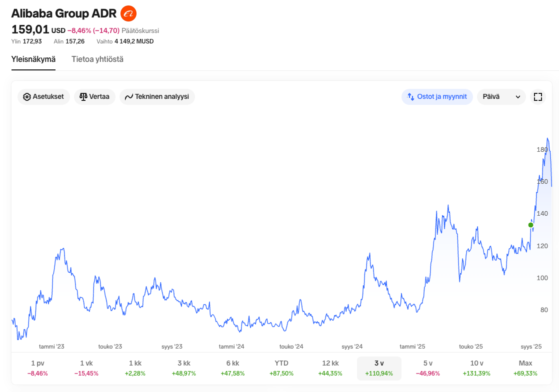Click the syys '23 axis label

[x=172, y=347]
